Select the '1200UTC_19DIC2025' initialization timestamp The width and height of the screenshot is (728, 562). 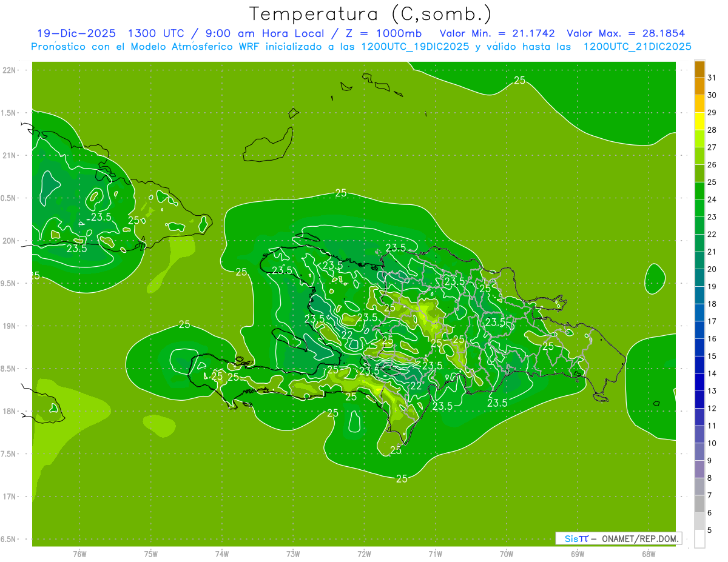413,46
